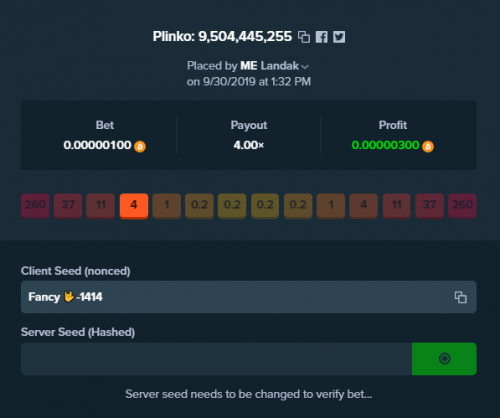Focus the Server Seed (Hashed) field
This screenshot has height=418, width=500.
click(216, 359)
